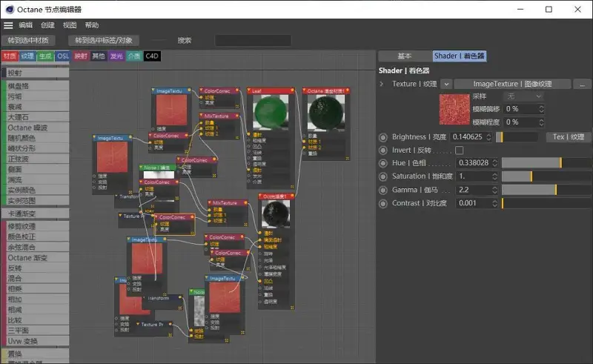Adjust the Saturation | 饱和度 slider
This screenshot has width=593, height=364.
[547, 176]
